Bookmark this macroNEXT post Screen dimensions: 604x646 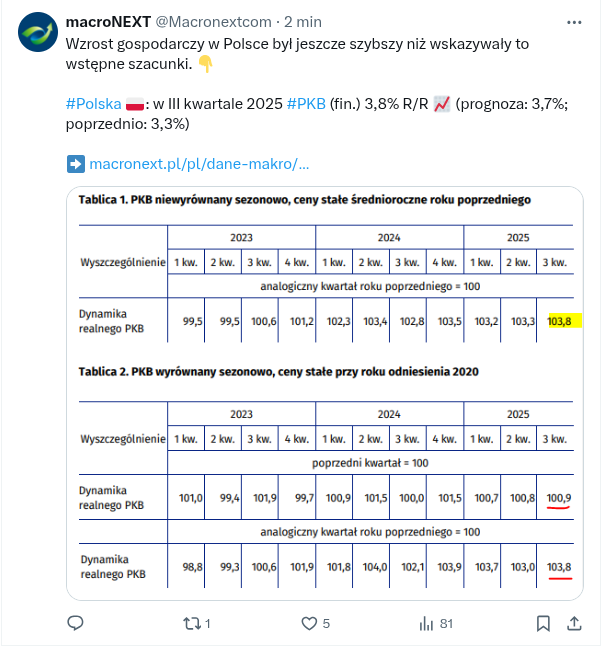[542, 623]
